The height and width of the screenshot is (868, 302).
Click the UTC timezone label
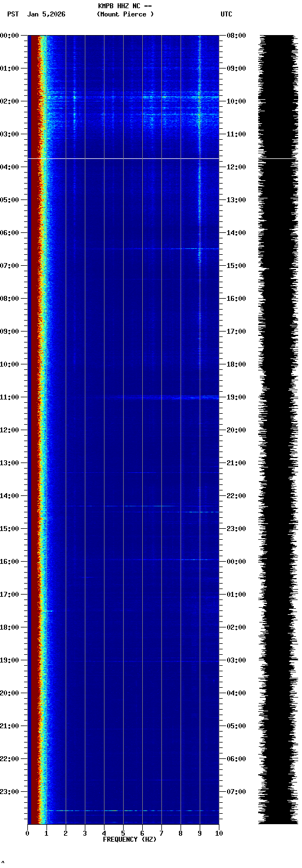[x=226, y=14]
